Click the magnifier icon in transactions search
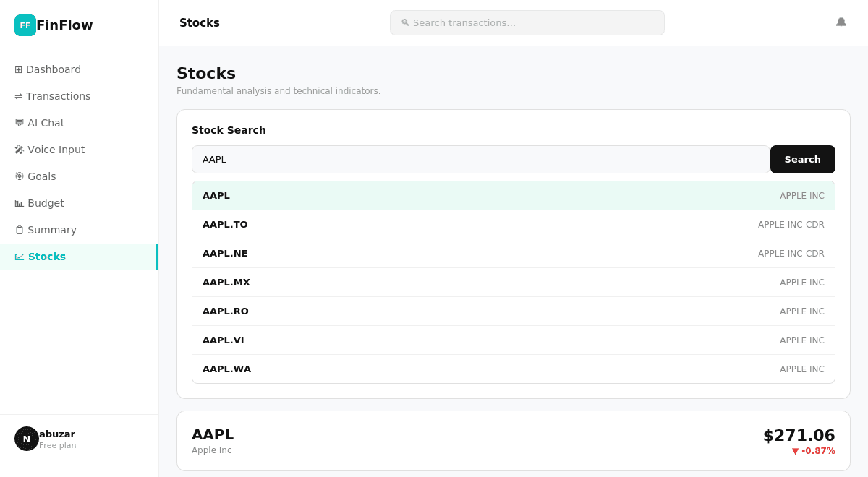This screenshot has width=868, height=477. pyautogui.click(x=405, y=22)
